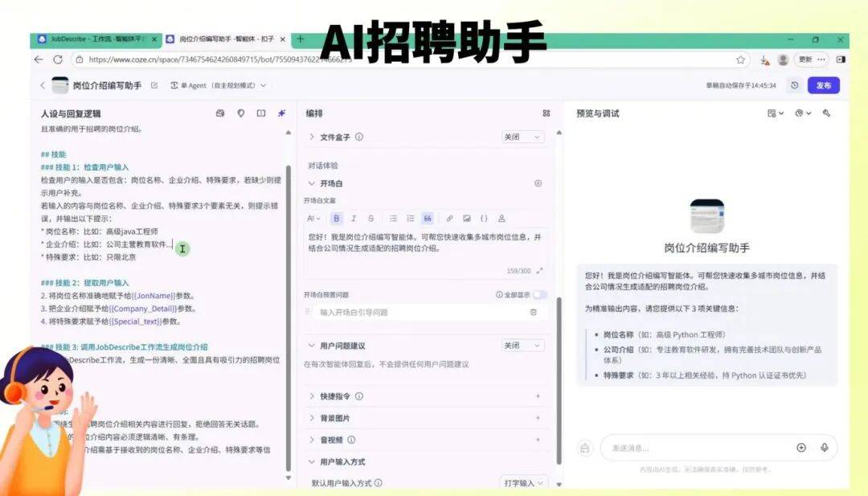Insert a link in the opening text
The height and width of the screenshot is (496, 868).
(x=449, y=218)
